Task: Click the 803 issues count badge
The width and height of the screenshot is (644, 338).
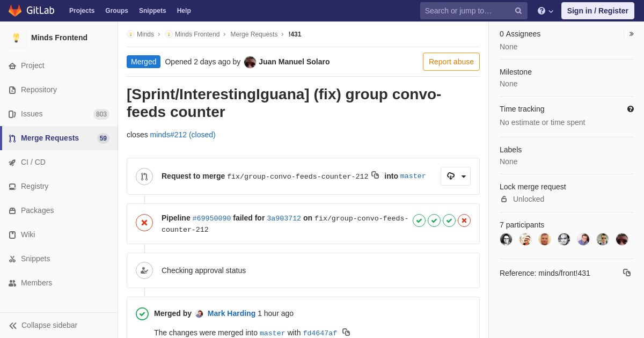Action: (x=101, y=114)
